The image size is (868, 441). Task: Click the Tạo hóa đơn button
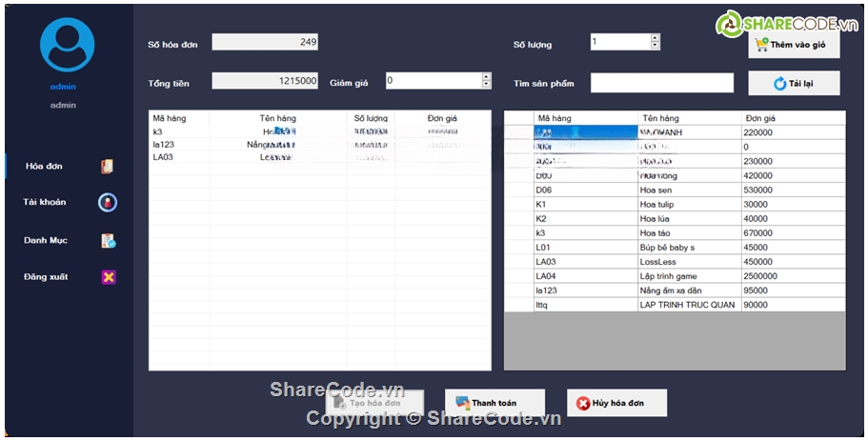pyautogui.click(x=374, y=403)
